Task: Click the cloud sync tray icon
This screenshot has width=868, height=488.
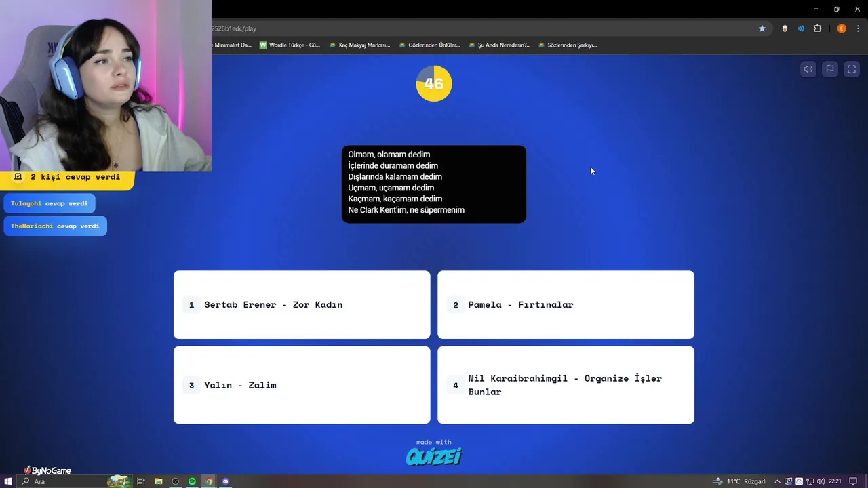Action: click(x=801, y=481)
